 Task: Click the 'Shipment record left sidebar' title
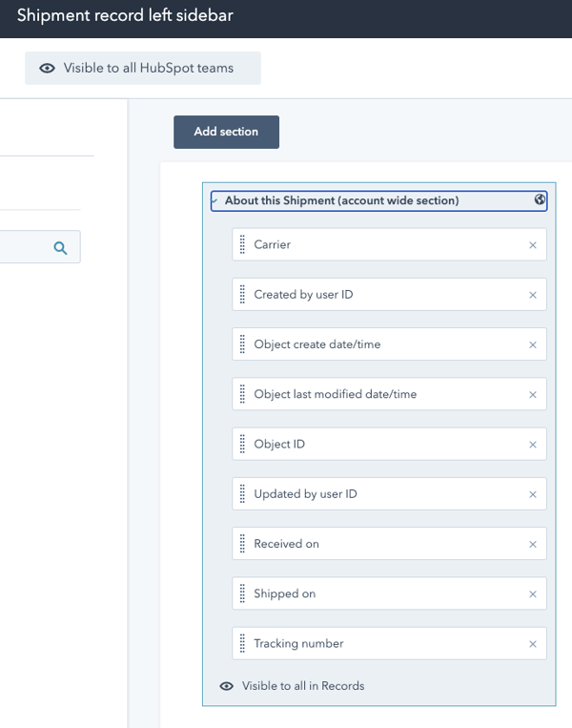tap(125, 15)
